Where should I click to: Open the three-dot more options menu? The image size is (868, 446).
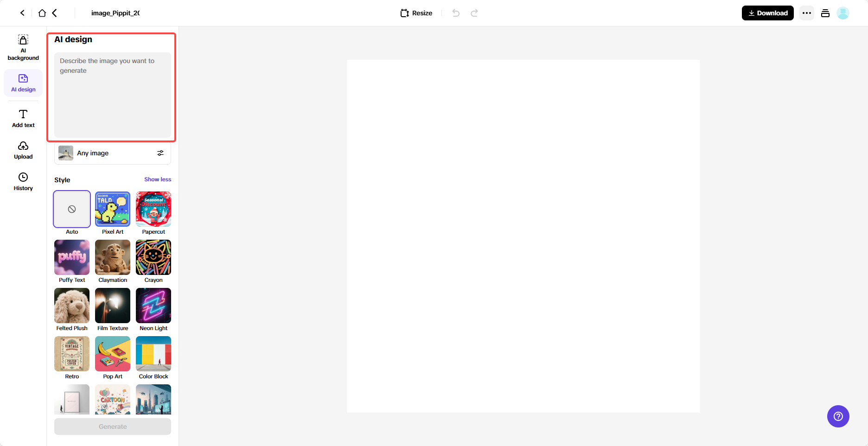click(807, 13)
